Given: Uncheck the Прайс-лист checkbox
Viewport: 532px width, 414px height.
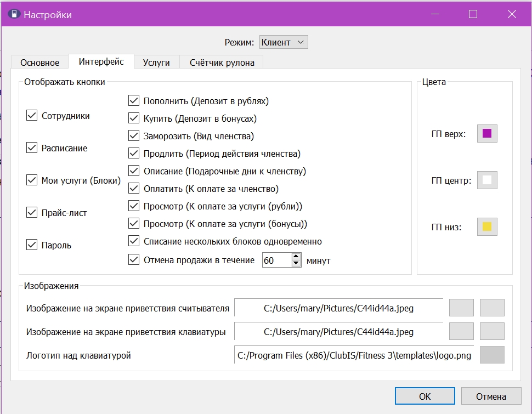Looking at the screenshot, I should coord(32,212).
